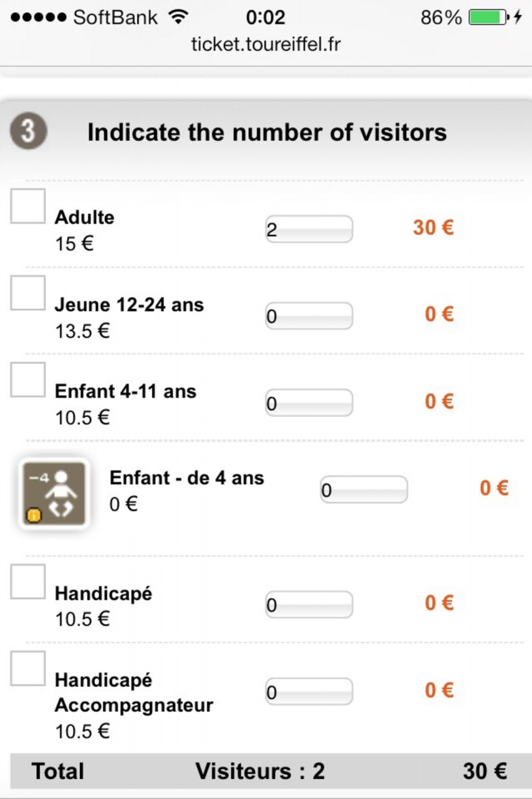
Task: Toggle the Handicapé Accompagnateur checkbox
Action: pos(28,669)
